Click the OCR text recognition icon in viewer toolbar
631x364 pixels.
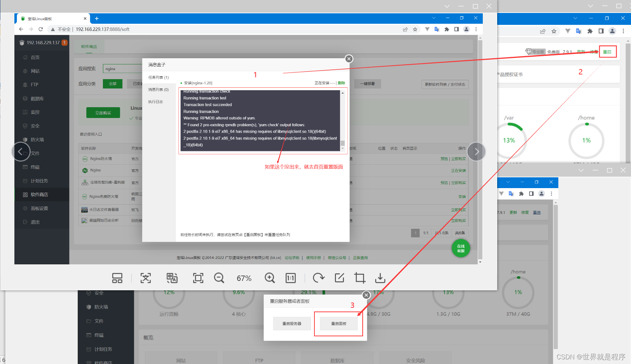coord(146,278)
